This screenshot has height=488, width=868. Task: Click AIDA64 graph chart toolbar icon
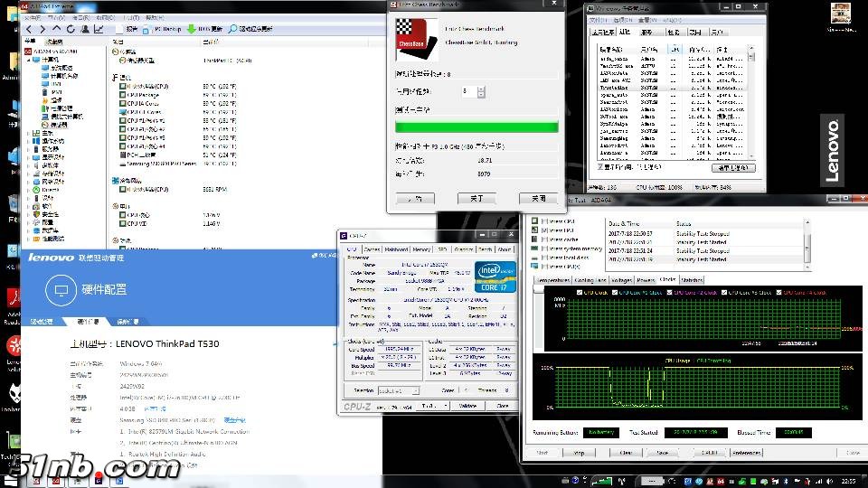99,29
